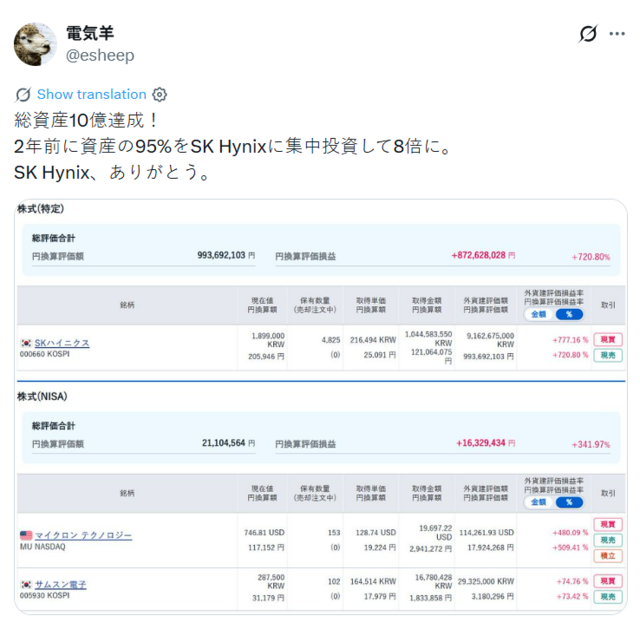Click the display name 電気羊

tap(90, 33)
